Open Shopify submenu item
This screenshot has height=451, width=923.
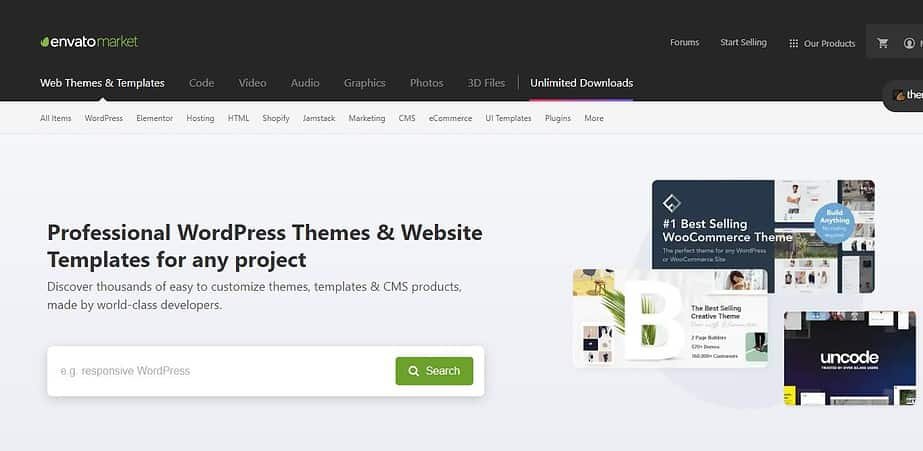pyautogui.click(x=276, y=118)
